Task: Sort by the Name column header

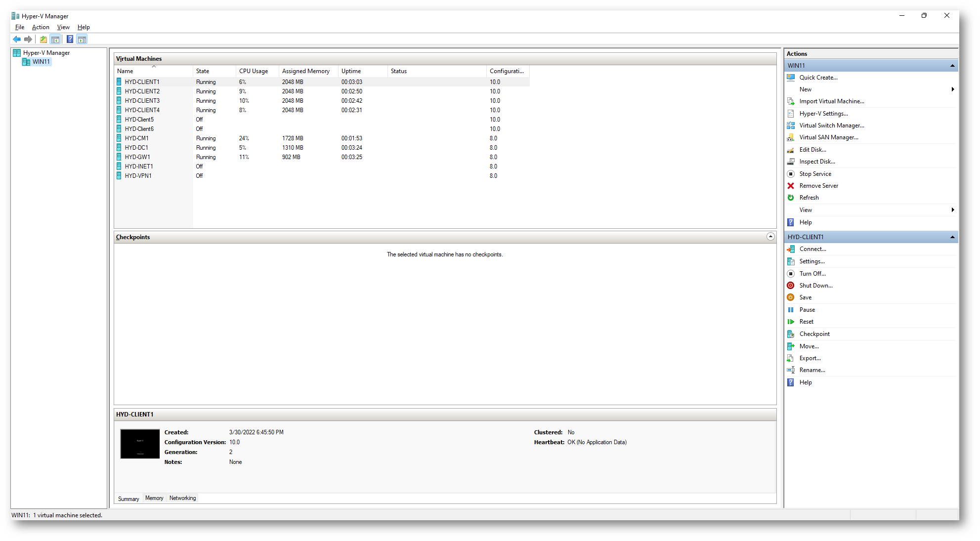Action: point(153,71)
